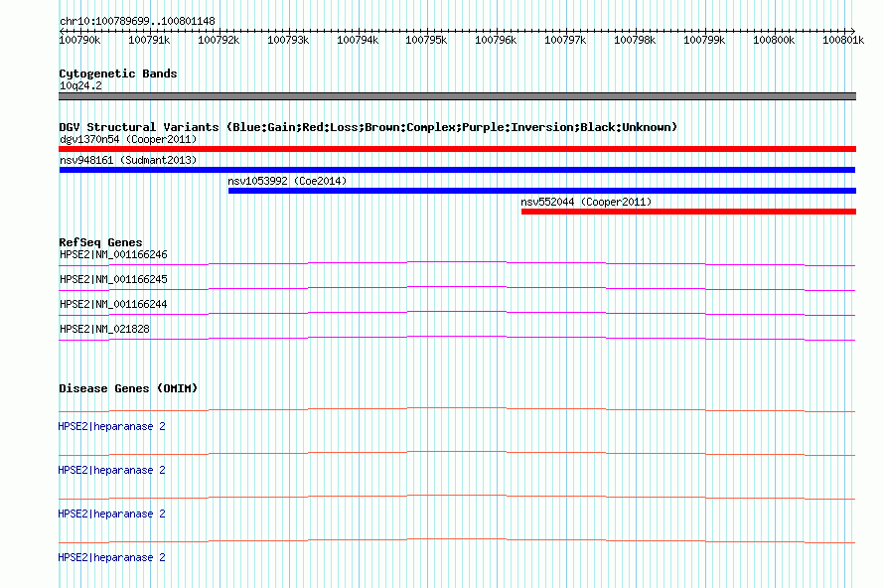This screenshot has height=588, width=884.
Task: Click the red dgv1370n54 loss variant bar
Action: (457, 149)
